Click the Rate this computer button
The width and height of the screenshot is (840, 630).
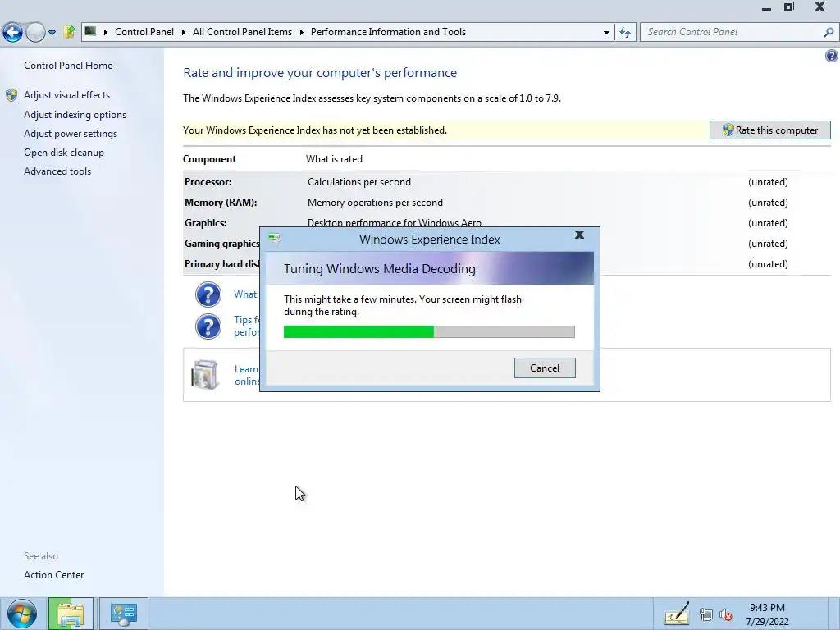pos(769,130)
